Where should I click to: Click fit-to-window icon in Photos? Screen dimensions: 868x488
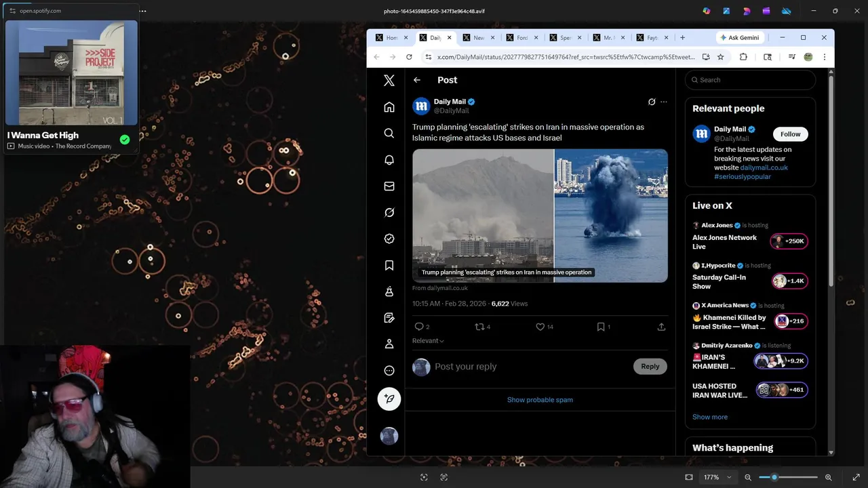(x=689, y=477)
